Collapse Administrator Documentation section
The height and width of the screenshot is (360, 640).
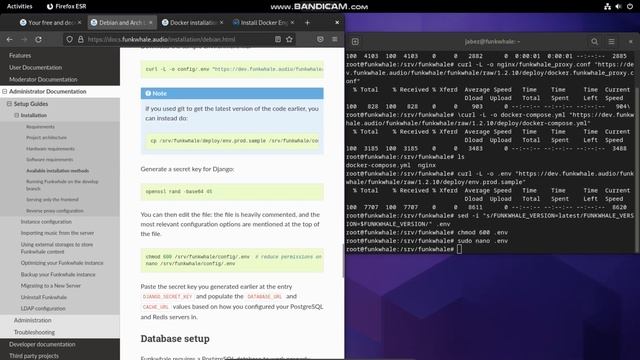pos(4,91)
